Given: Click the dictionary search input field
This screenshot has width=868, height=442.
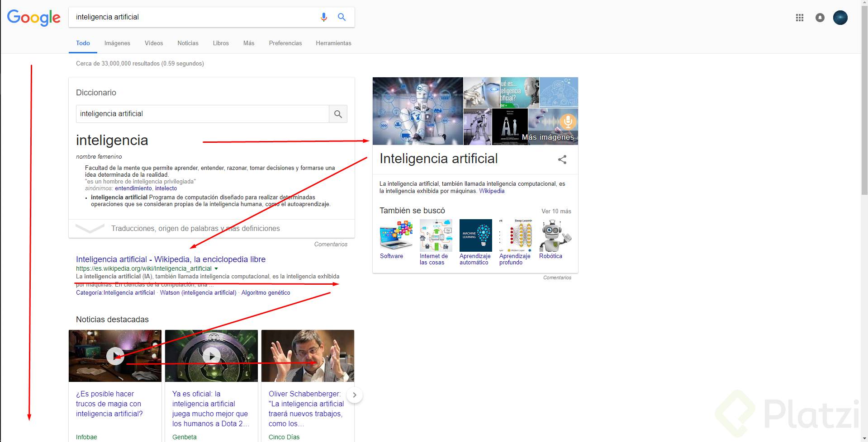Looking at the screenshot, I should (x=202, y=114).
